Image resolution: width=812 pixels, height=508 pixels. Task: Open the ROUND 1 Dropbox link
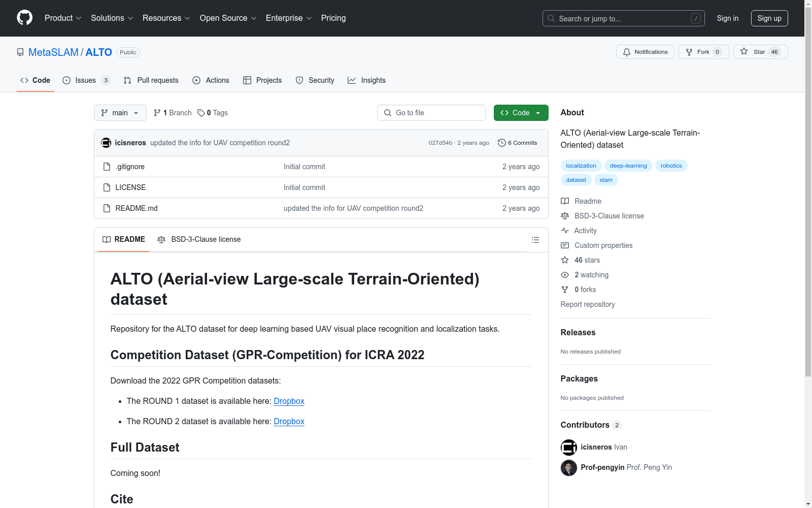289,401
